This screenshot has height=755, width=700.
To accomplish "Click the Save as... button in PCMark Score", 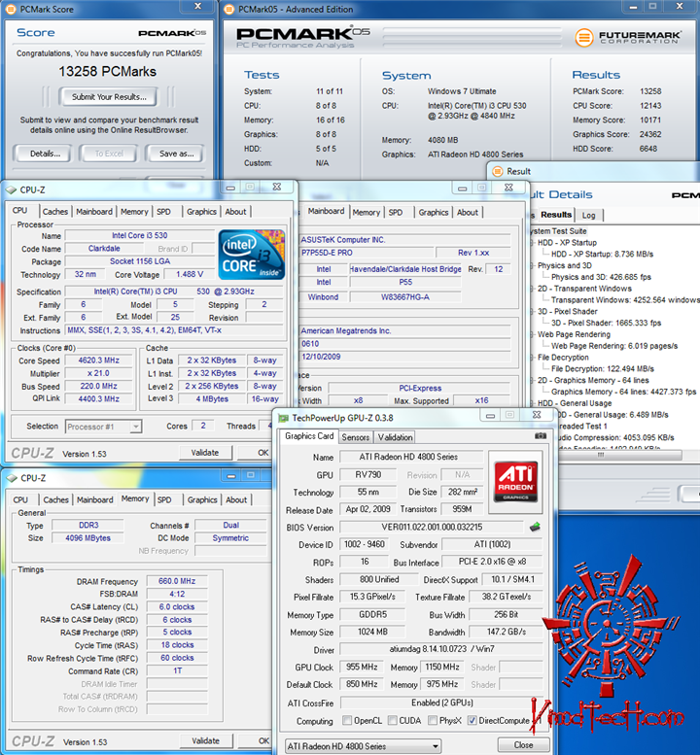I will pyautogui.click(x=176, y=154).
